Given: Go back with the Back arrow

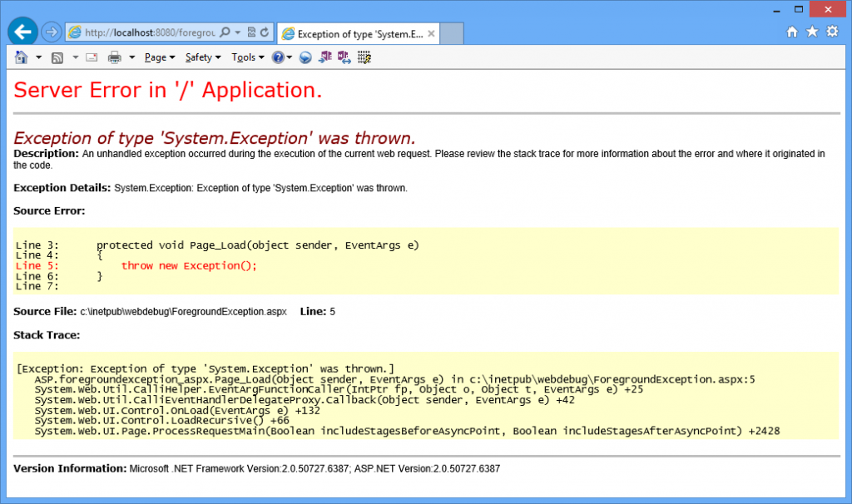Looking at the screenshot, I should point(22,32).
